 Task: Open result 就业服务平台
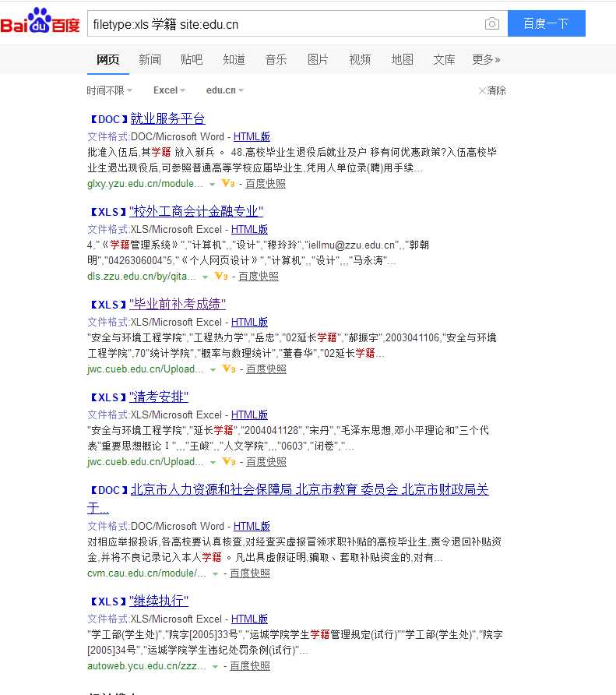click(x=167, y=118)
